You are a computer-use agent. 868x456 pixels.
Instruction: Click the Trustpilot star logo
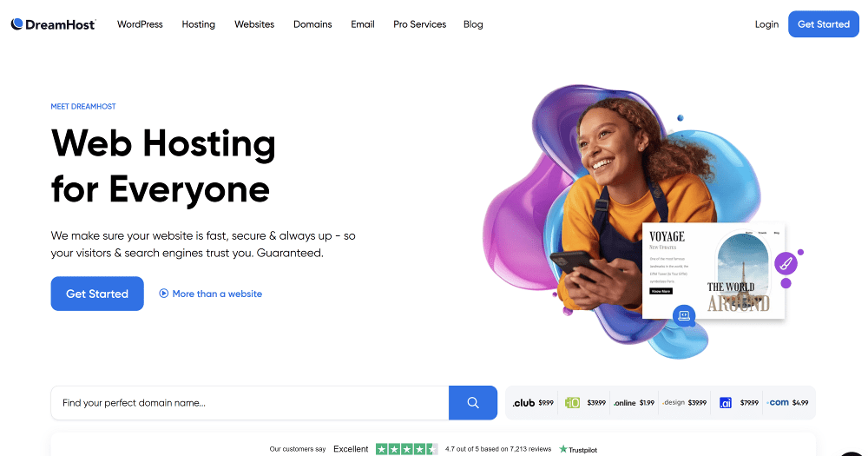point(563,449)
